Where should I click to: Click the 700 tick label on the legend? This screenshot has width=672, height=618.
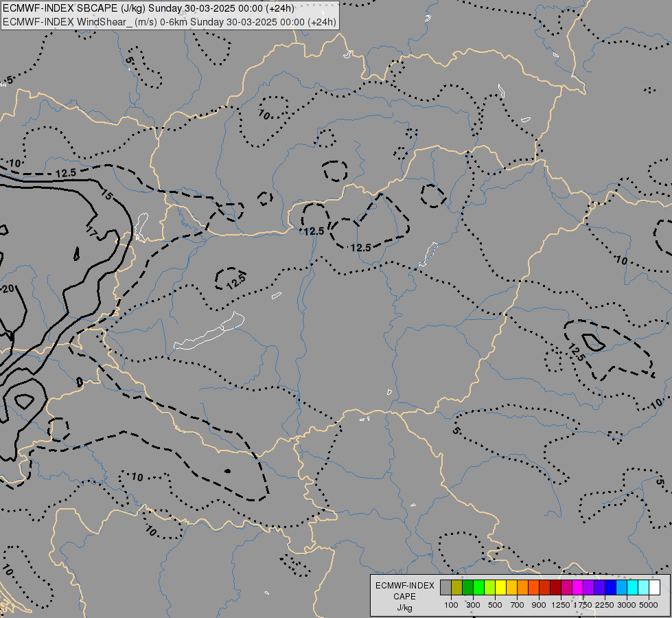coord(518,605)
